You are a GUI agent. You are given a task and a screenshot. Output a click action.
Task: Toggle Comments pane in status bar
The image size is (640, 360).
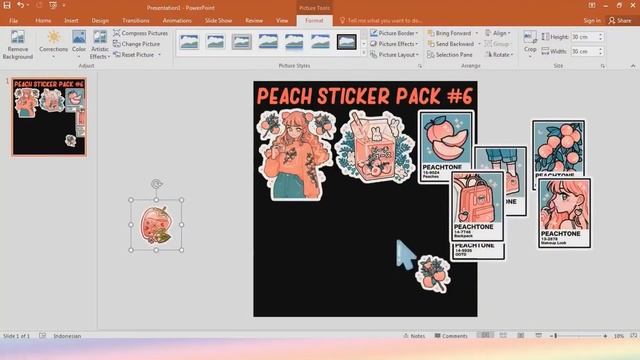pyautogui.click(x=451, y=336)
